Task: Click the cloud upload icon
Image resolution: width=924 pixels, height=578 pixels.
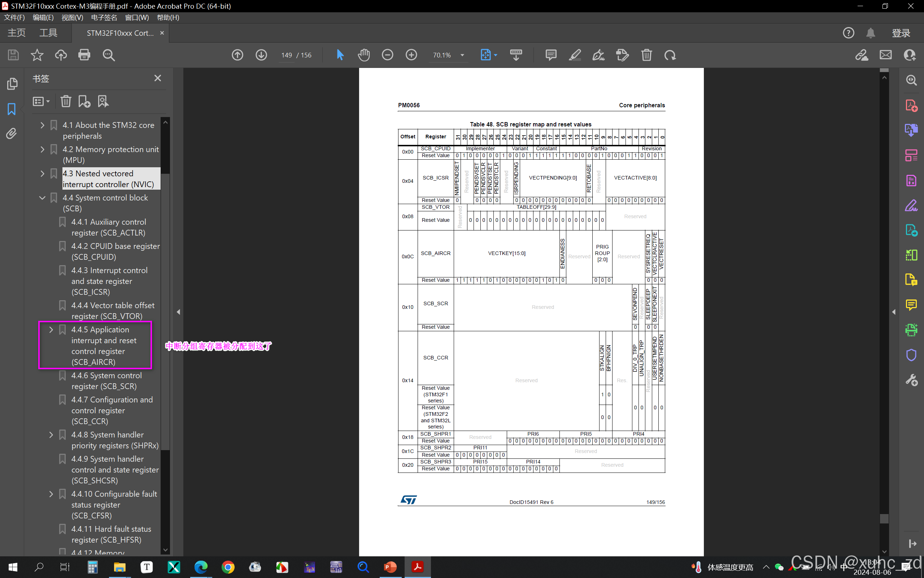Action: pos(61,55)
